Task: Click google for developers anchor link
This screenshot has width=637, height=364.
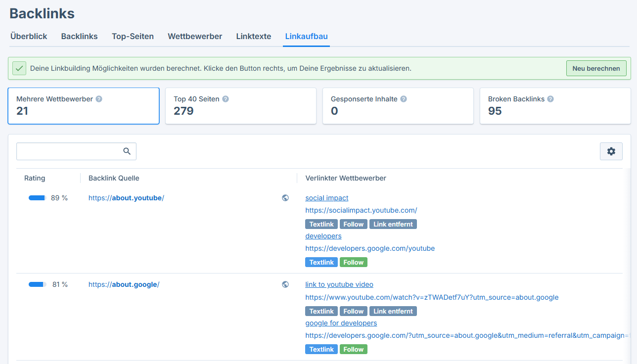Action: tap(341, 323)
